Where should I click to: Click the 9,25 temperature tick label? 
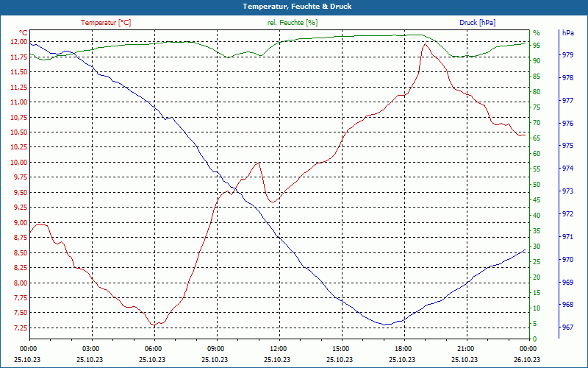coord(21,208)
